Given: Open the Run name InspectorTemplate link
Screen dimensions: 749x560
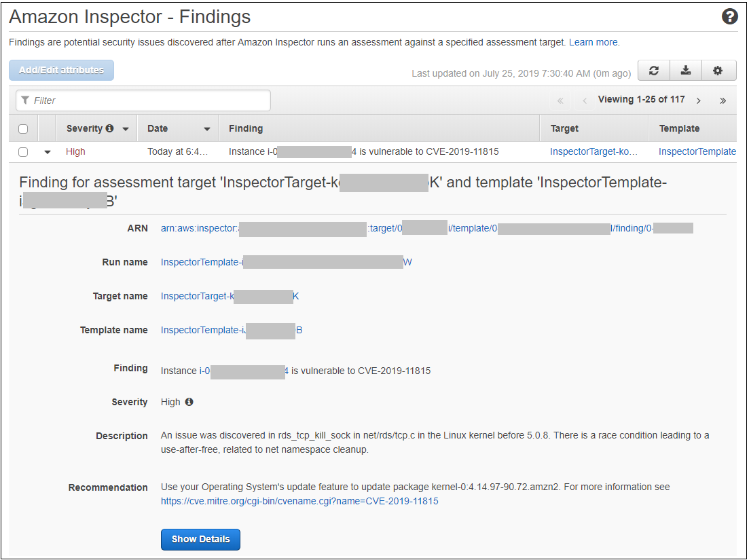Looking at the screenshot, I should pyautogui.click(x=286, y=262).
